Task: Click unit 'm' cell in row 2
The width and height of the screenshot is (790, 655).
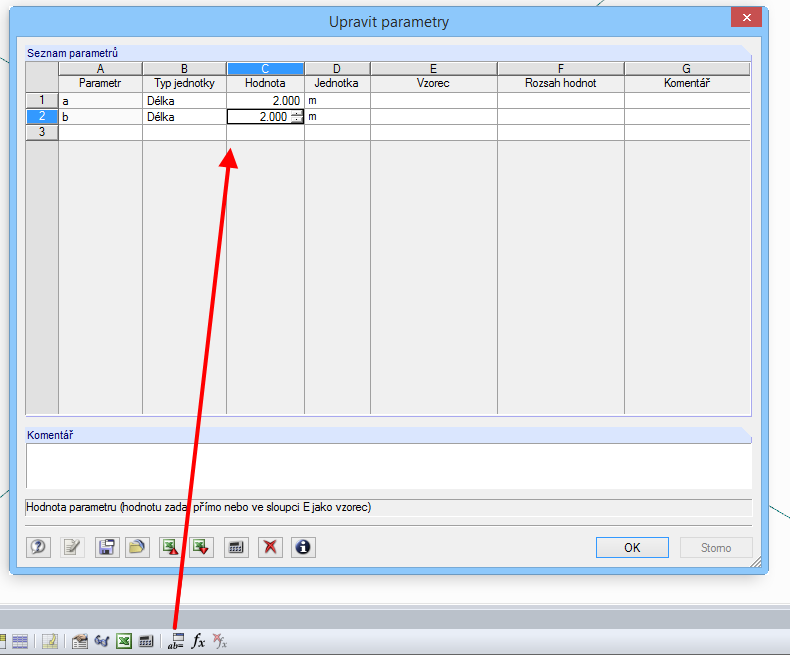Action: tap(337, 117)
